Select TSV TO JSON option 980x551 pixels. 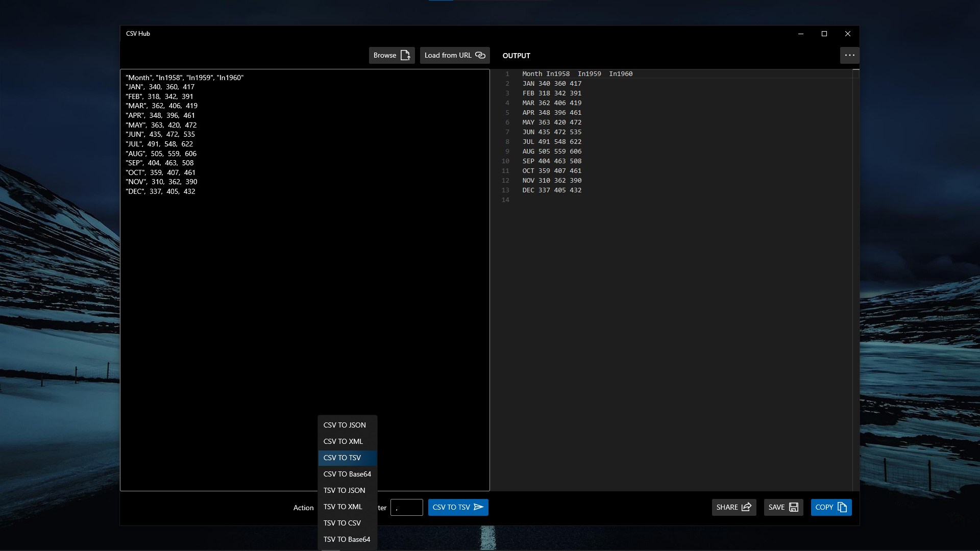(x=347, y=490)
